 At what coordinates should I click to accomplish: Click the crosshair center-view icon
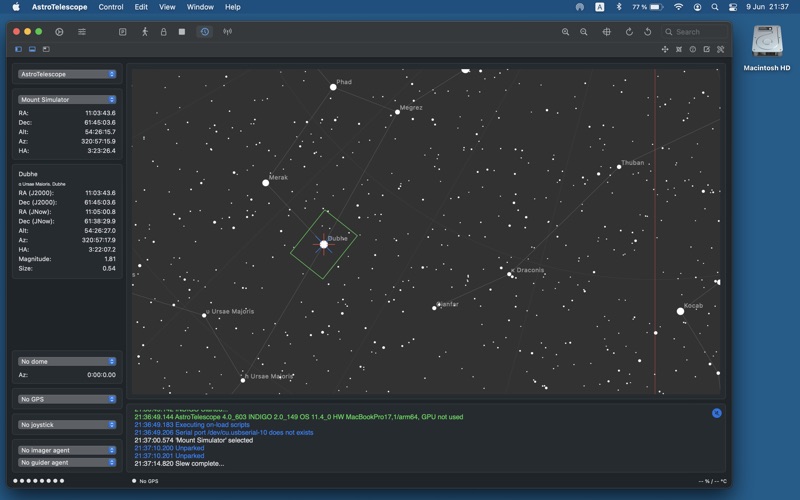pos(607,32)
